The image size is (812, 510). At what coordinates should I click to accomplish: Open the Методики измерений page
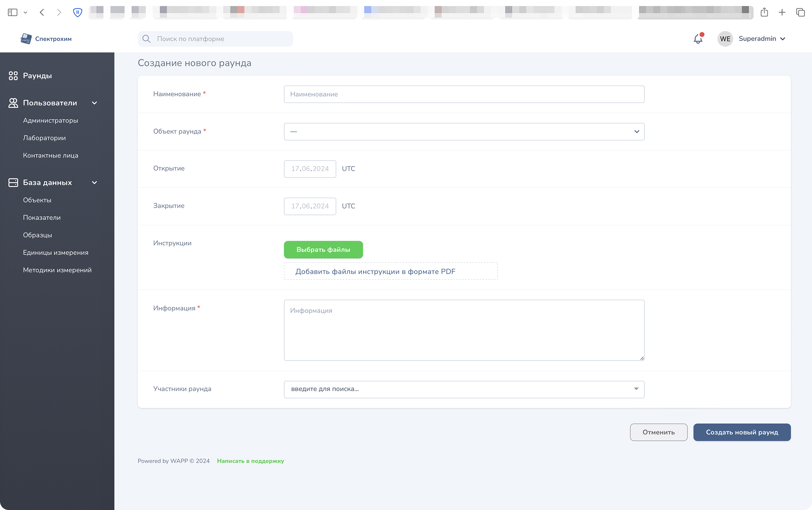57,270
